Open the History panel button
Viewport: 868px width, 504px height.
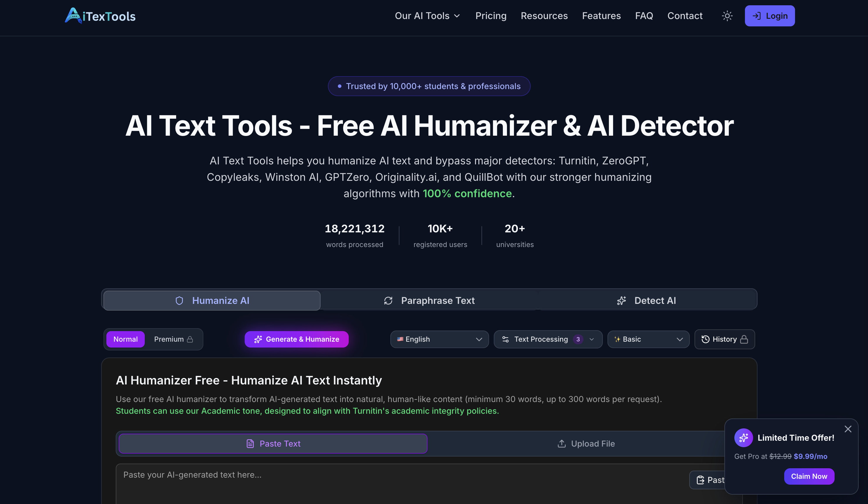pyautogui.click(x=725, y=339)
